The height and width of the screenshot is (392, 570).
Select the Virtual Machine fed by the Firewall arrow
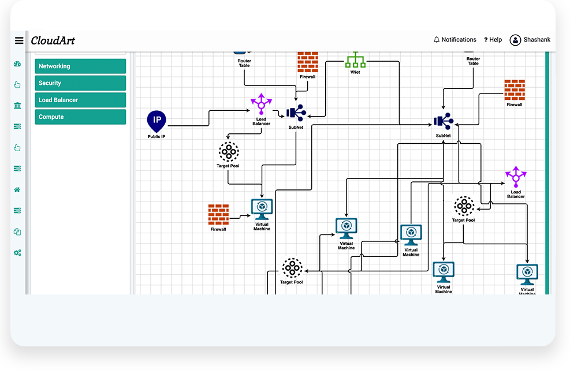pos(262,209)
